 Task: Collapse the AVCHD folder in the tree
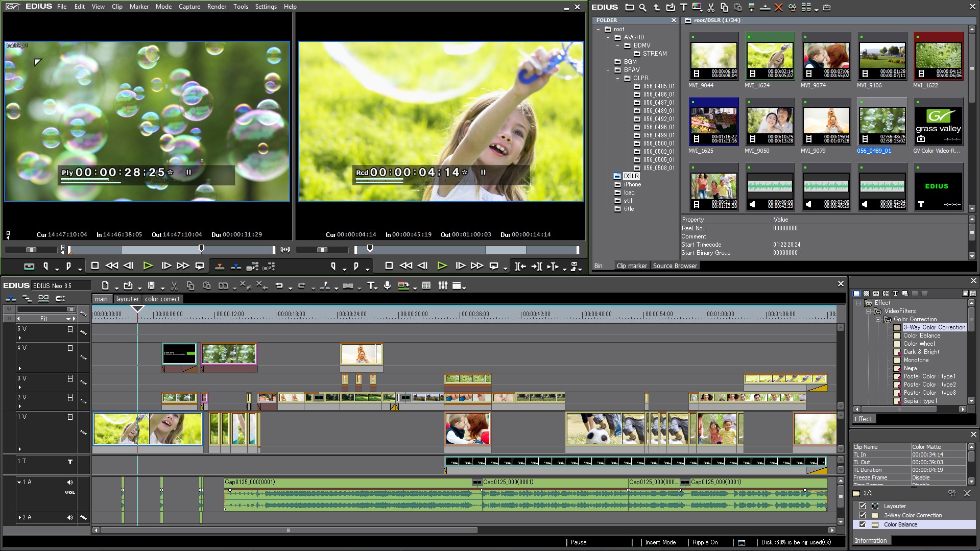[608, 37]
